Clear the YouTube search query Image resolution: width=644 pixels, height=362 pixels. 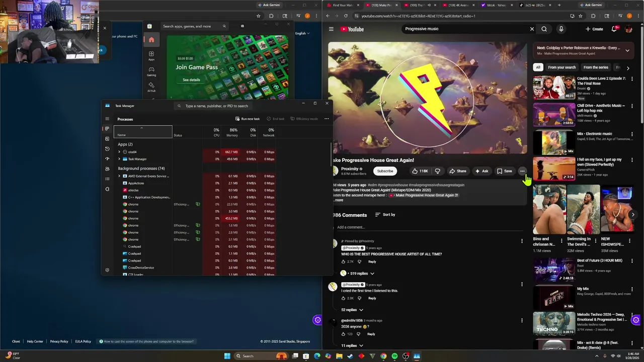pos(532,29)
